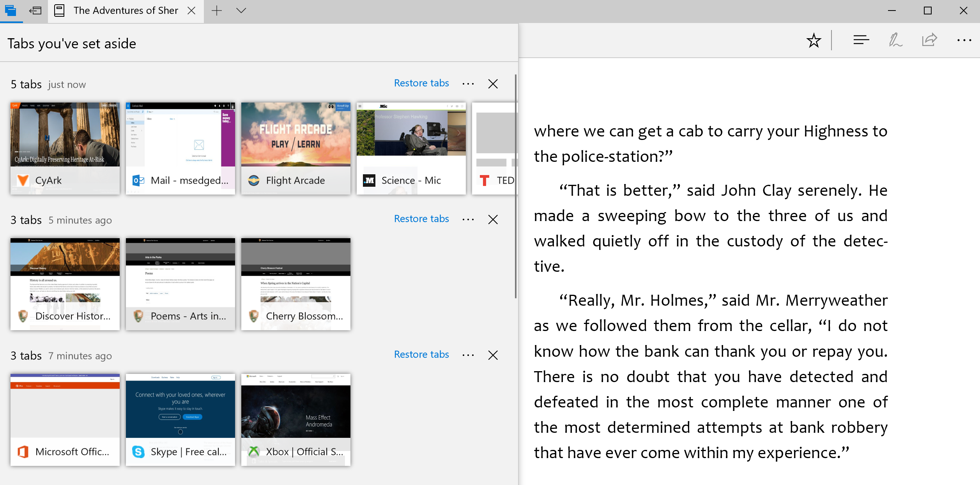Click the Add notes pen icon
This screenshot has height=485, width=980.
pos(895,40)
